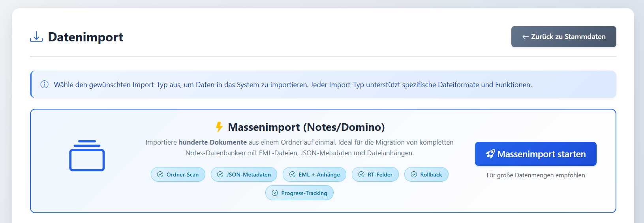This screenshot has height=223, width=644.
Task: Click the yellow lightning bolt icon
Action: 219,127
